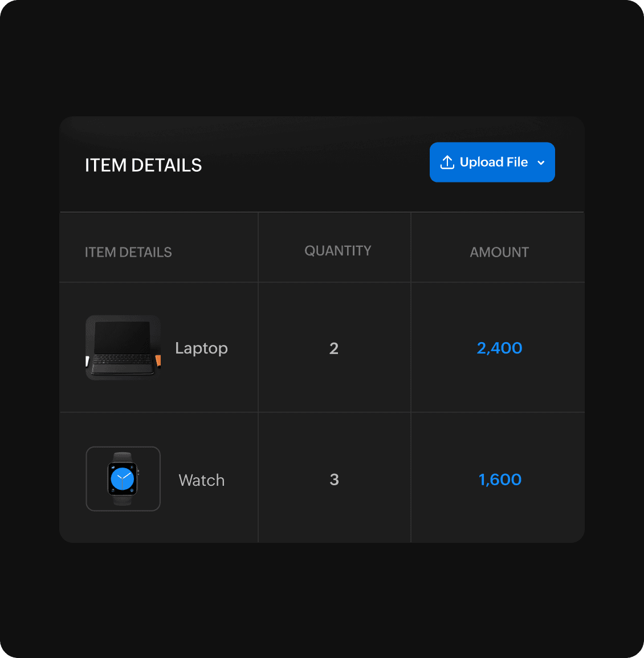Select the Watch item name
Viewport: 644px width, 658px height.
click(x=202, y=480)
